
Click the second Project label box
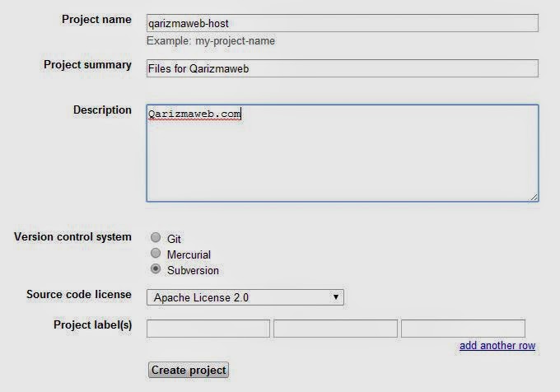coord(335,329)
